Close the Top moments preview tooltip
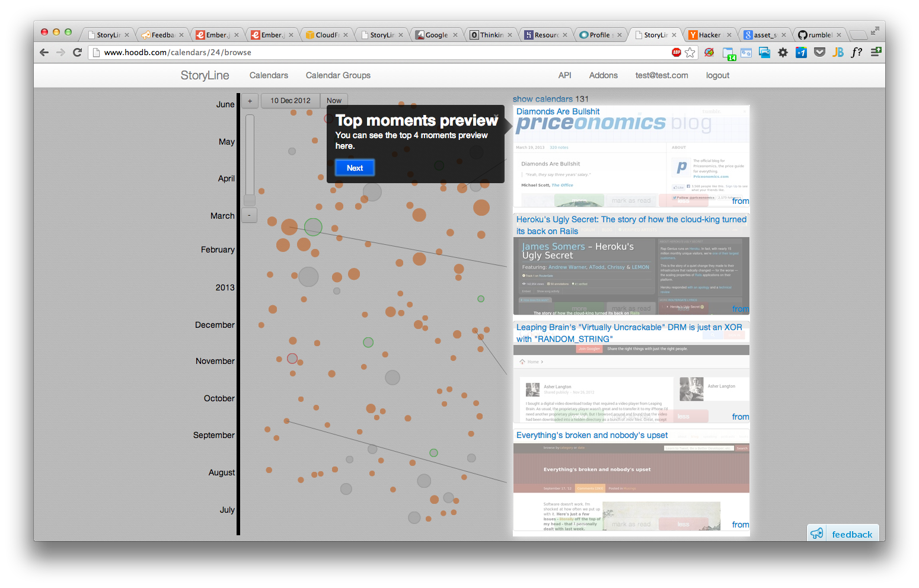 (496, 116)
